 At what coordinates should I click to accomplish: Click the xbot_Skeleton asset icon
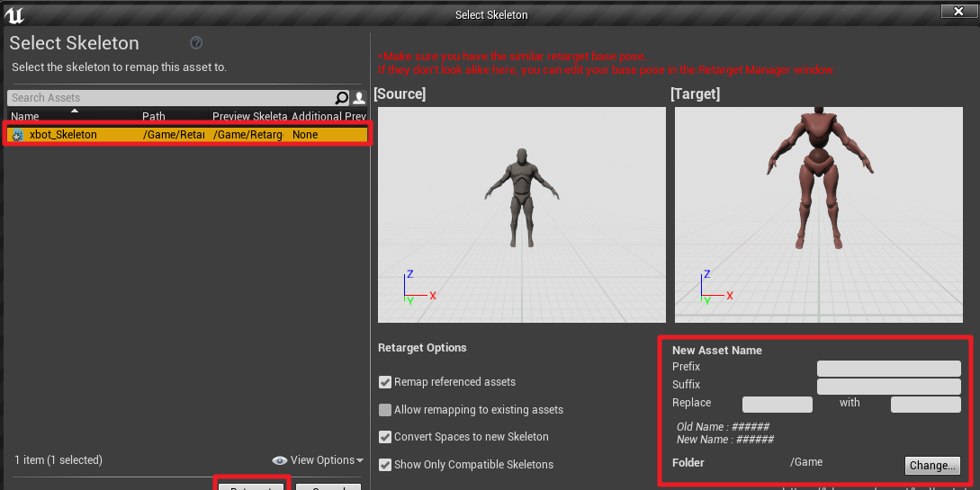17,135
